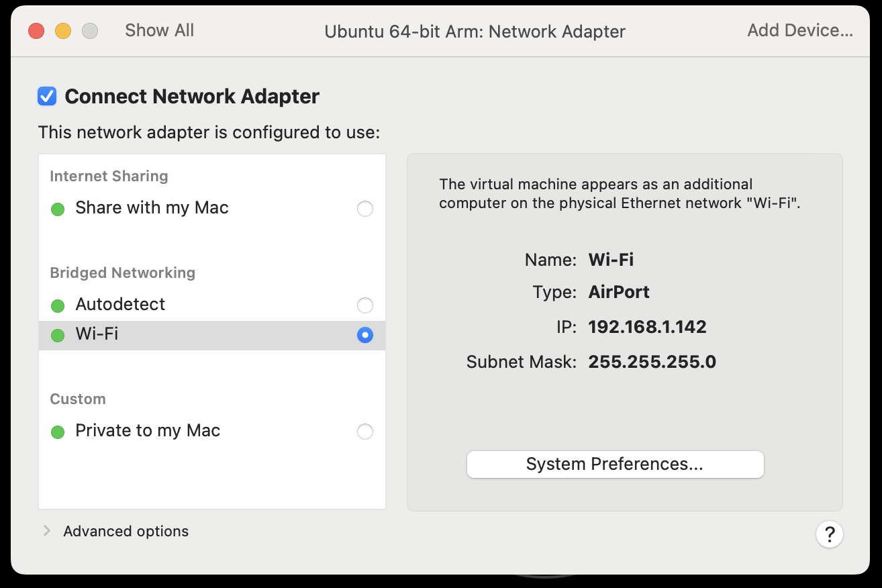This screenshot has width=882, height=588.
Task: Click the green status dot beside Share with my Mac
Action: [x=58, y=209]
